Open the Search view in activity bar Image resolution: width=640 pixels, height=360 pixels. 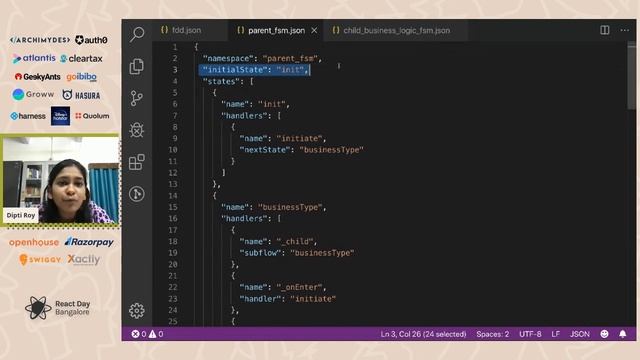click(137, 34)
